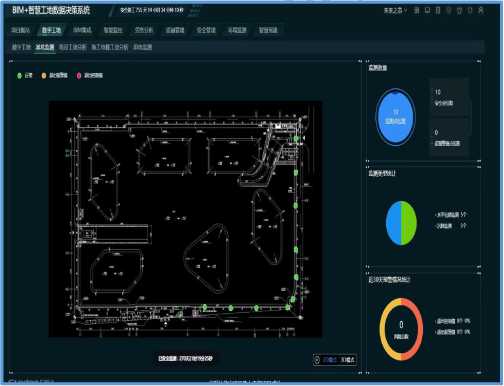This screenshot has width=504, height=386.
Task: Select the underlined active sub-tab
Action: [45, 47]
